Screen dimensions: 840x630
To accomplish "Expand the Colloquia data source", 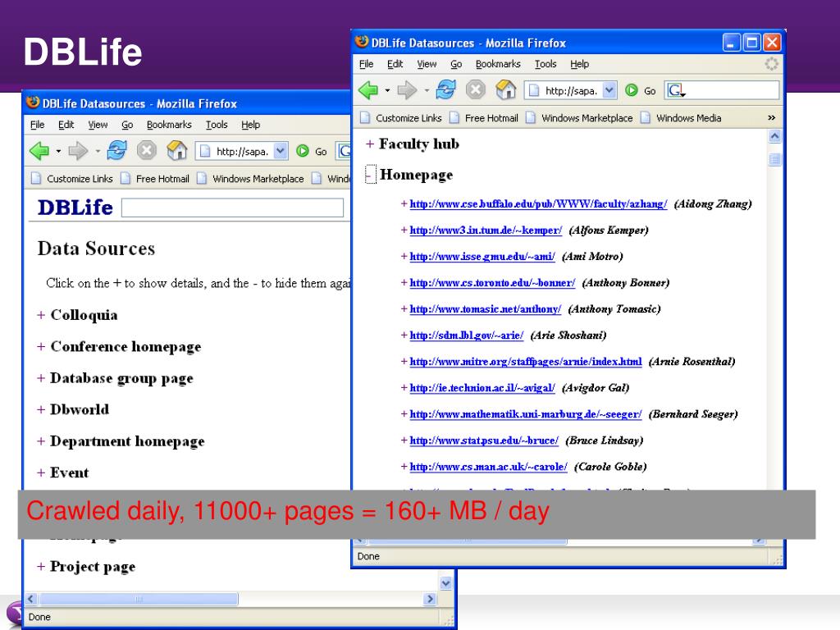I will click(x=41, y=315).
